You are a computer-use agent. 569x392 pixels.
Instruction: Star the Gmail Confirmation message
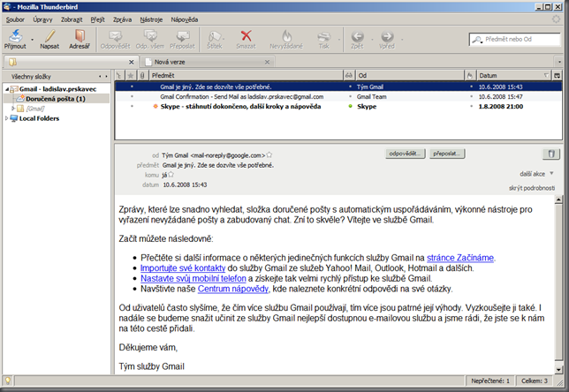coord(132,96)
